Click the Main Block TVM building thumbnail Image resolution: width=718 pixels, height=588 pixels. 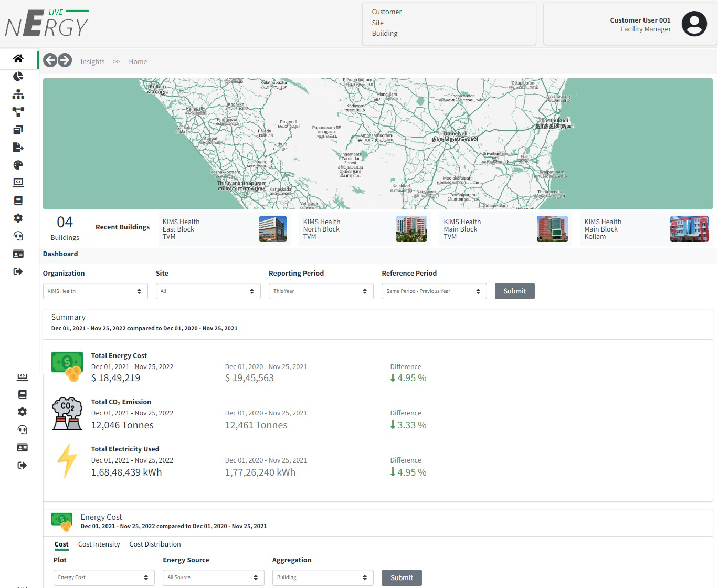click(552, 229)
